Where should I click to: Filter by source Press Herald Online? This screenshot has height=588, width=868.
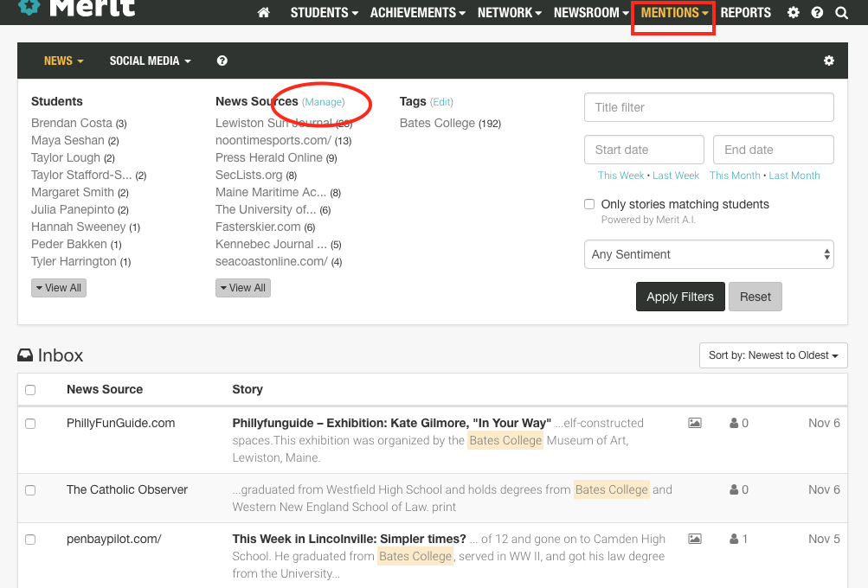pos(269,157)
